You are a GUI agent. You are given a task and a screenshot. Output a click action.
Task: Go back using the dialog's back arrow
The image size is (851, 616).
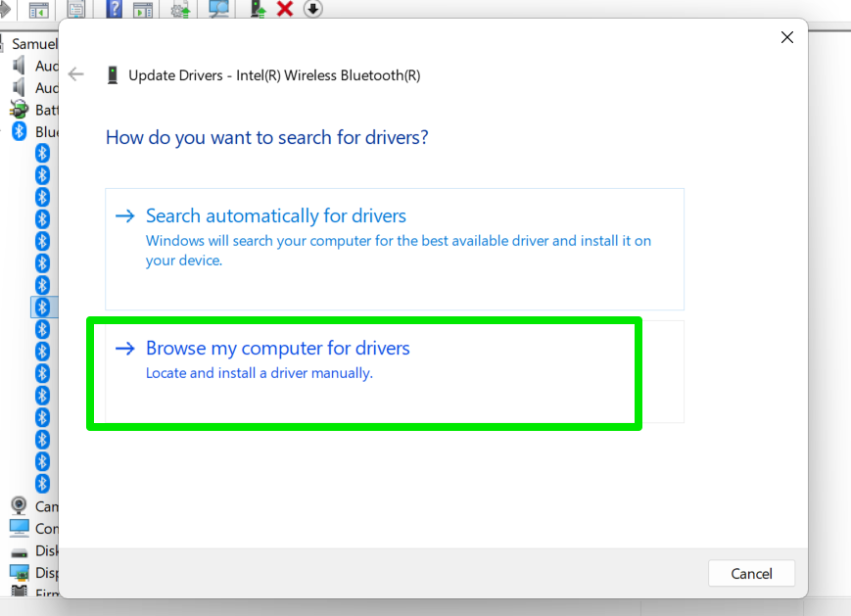pos(76,73)
